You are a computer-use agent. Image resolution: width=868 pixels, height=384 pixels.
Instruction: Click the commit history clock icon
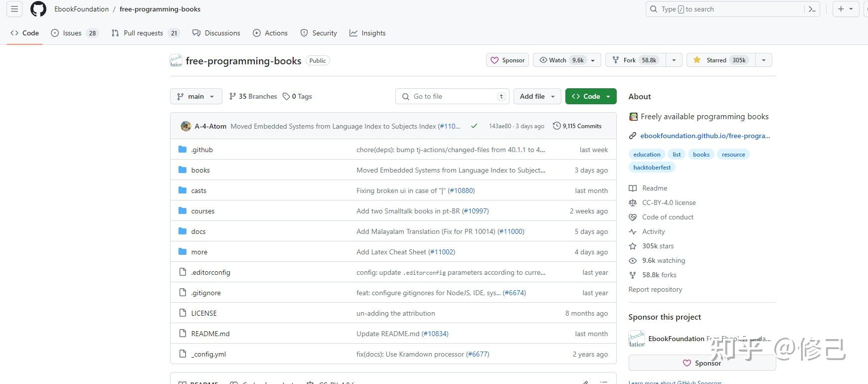tap(556, 126)
